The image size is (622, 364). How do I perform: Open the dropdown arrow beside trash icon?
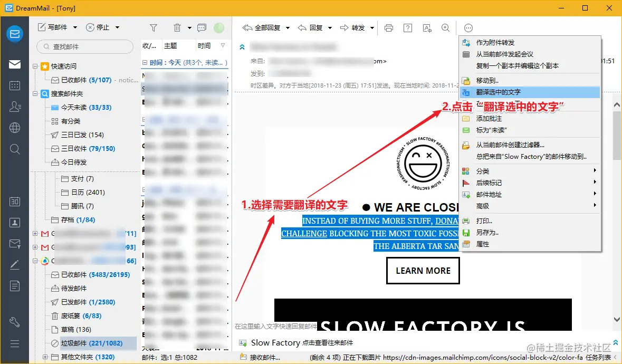[189, 28]
